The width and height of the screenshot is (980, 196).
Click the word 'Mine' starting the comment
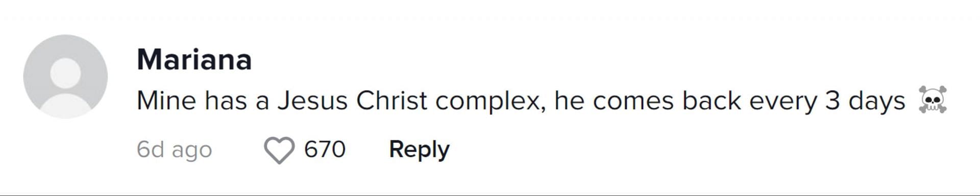click(166, 101)
